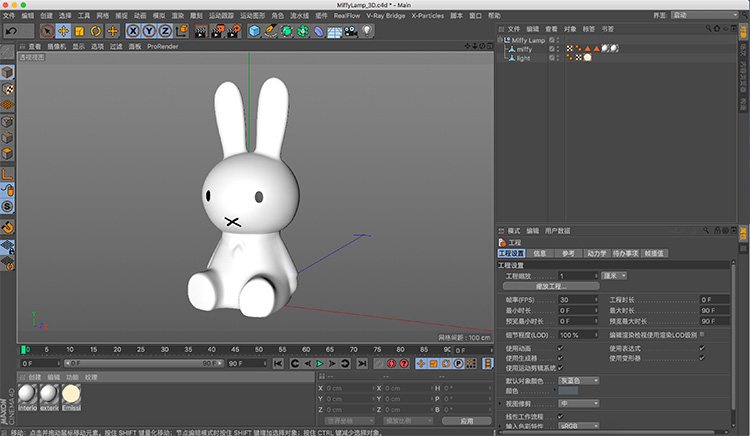
Task: Add a Cube primitive object
Action: coord(254,31)
